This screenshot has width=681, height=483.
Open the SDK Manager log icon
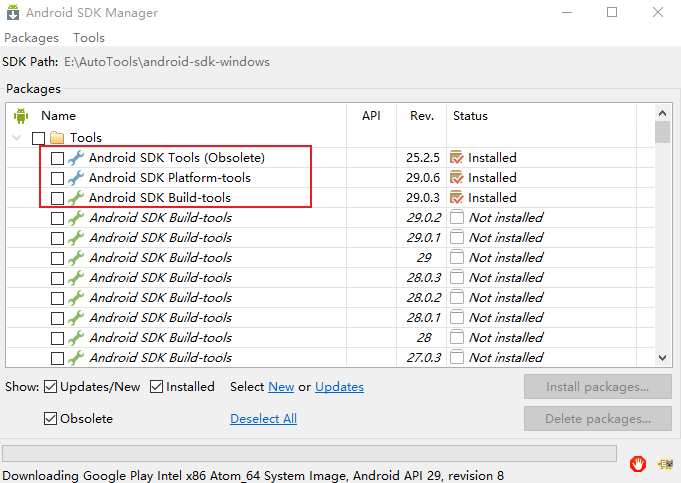click(x=663, y=463)
